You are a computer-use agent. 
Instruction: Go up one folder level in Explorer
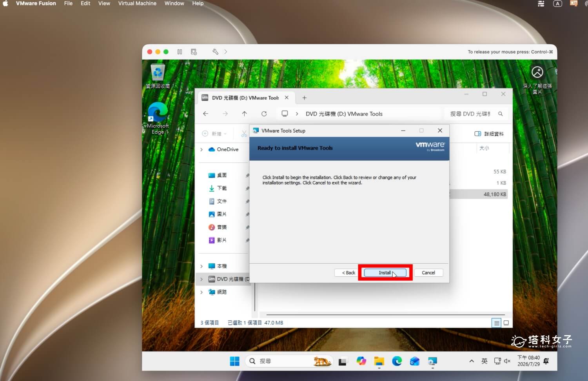(244, 114)
